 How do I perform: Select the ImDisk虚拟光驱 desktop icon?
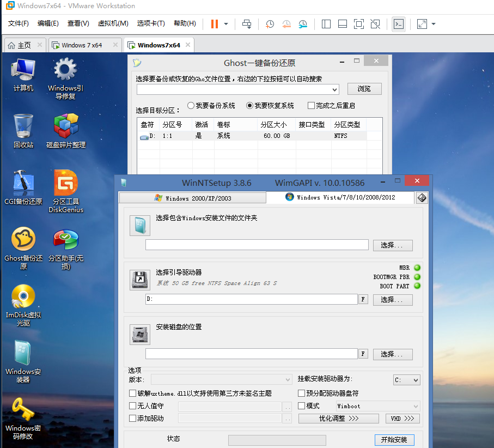(x=23, y=305)
